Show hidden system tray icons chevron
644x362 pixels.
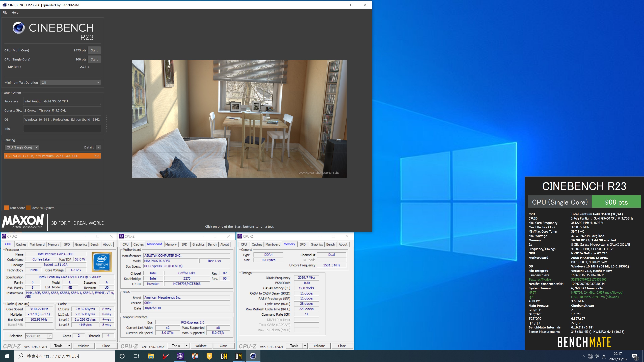pyautogui.click(x=583, y=356)
